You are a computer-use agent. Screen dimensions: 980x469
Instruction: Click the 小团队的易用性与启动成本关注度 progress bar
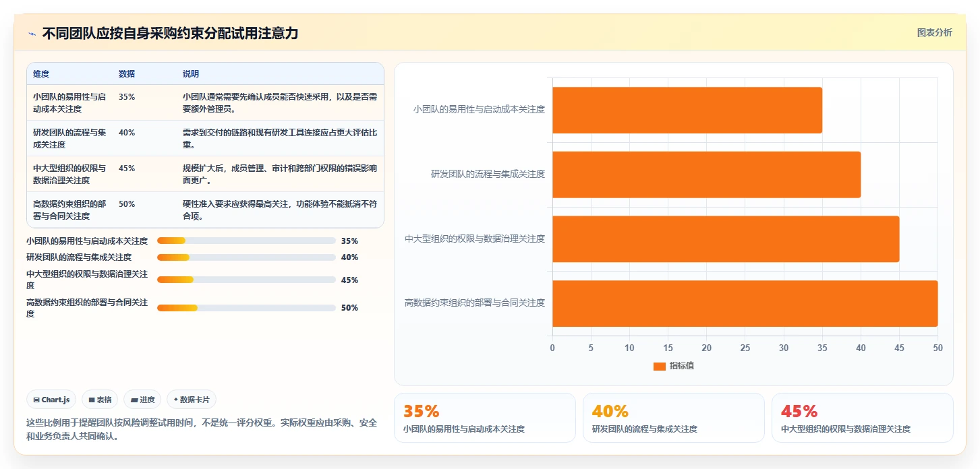coord(246,241)
